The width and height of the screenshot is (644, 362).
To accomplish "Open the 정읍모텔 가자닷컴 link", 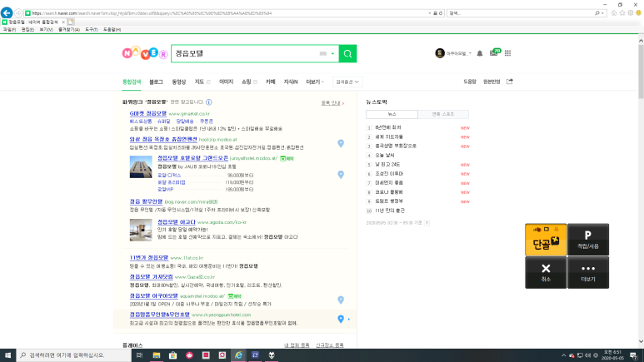I will [151, 277].
